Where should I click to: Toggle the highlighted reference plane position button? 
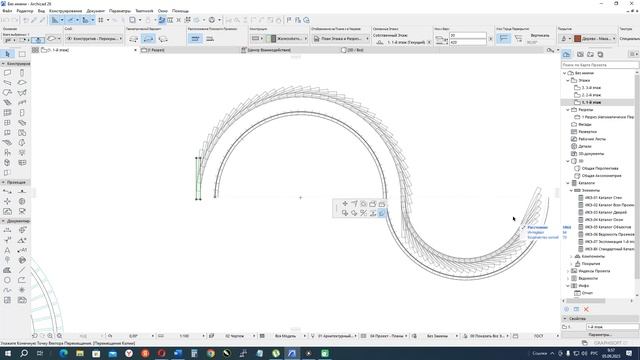point(196,38)
